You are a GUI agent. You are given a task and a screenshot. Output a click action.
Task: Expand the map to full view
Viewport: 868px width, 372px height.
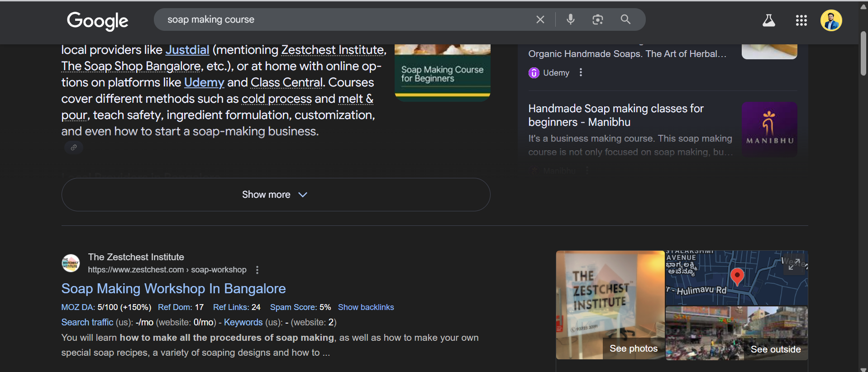coord(794,264)
